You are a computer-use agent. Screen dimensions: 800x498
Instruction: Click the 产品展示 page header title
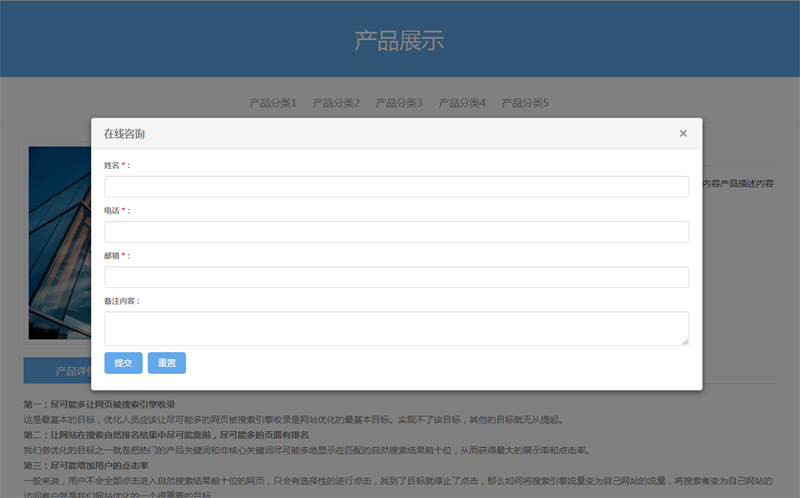(x=399, y=41)
